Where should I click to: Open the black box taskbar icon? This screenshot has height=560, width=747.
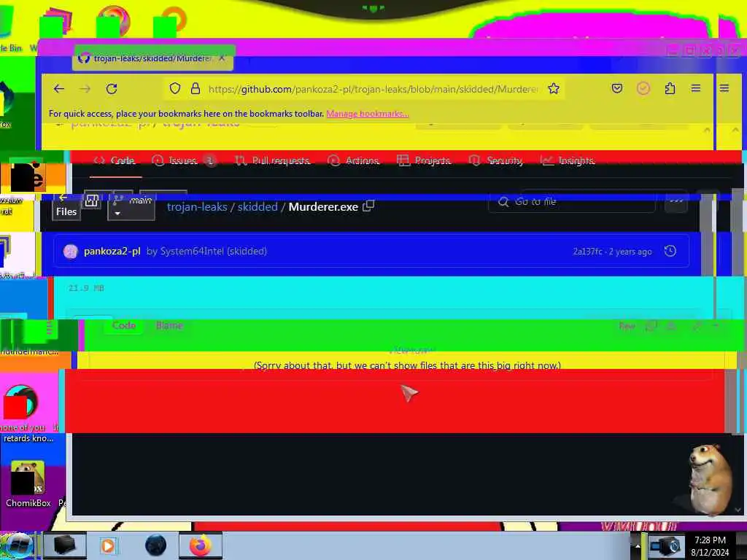pyautogui.click(x=65, y=545)
